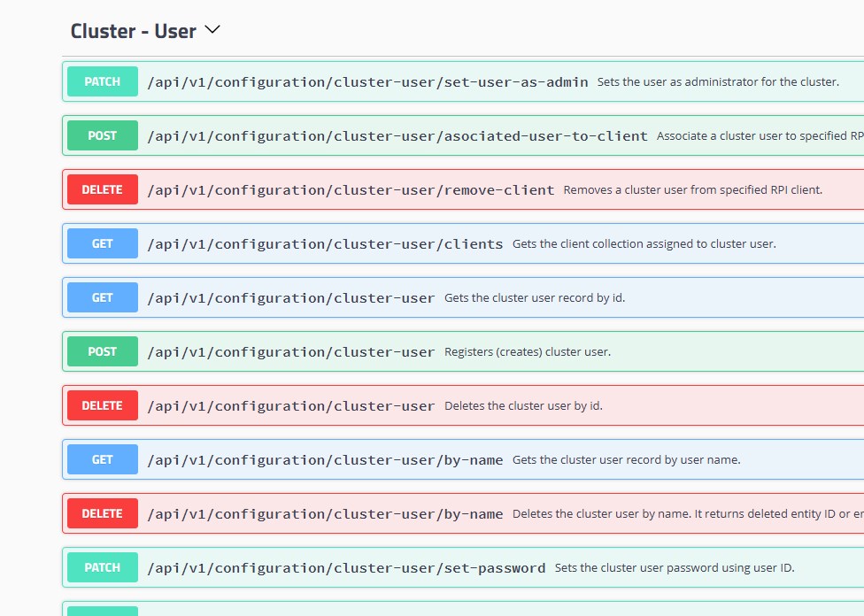Click the Cluster - User section heading

coord(133,30)
